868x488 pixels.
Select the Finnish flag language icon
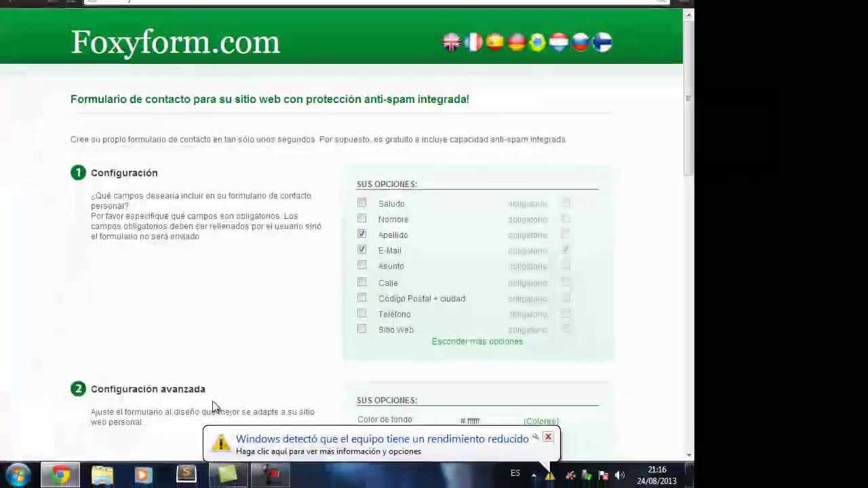pos(602,43)
